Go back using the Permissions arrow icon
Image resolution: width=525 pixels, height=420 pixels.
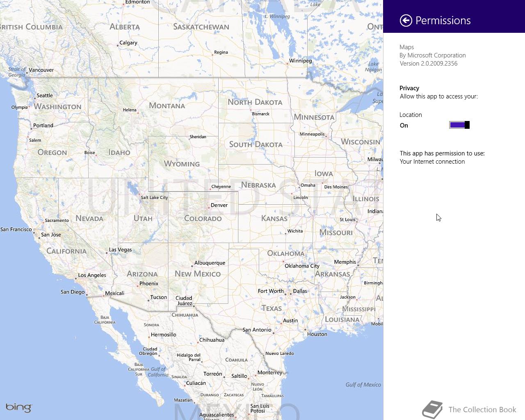point(406,21)
